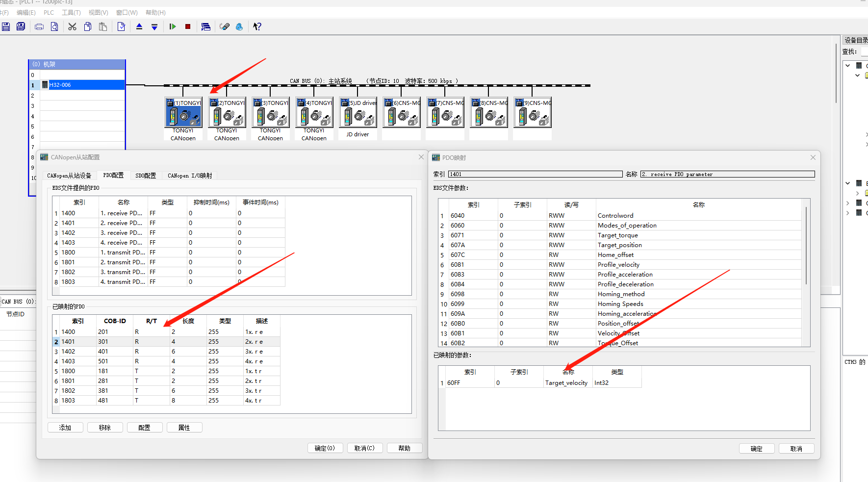
Task: Click the cable connection toolbar icon
Action: [225, 26]
